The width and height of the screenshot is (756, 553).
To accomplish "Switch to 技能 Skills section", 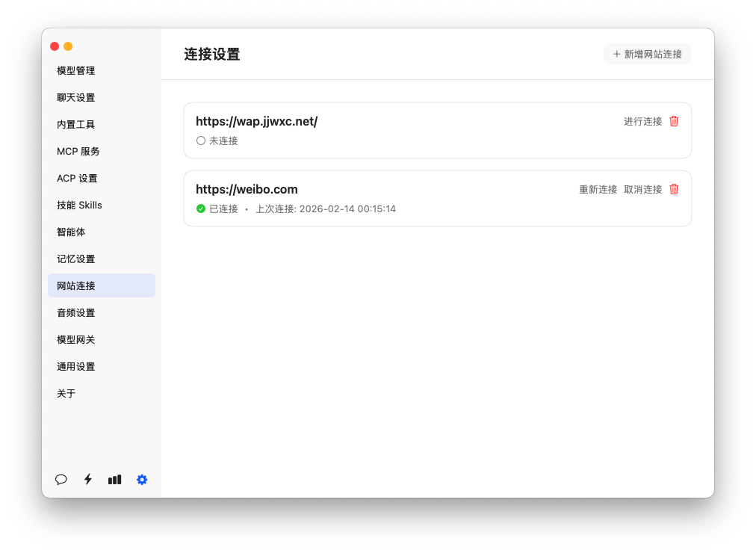I will point(79,206).
